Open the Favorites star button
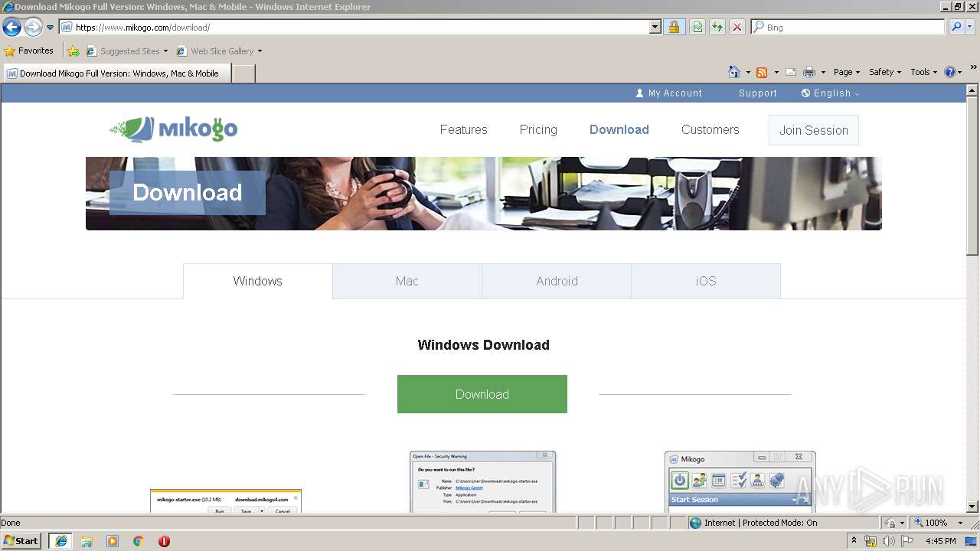Screen dimensions: 980x551 [29, 51]
